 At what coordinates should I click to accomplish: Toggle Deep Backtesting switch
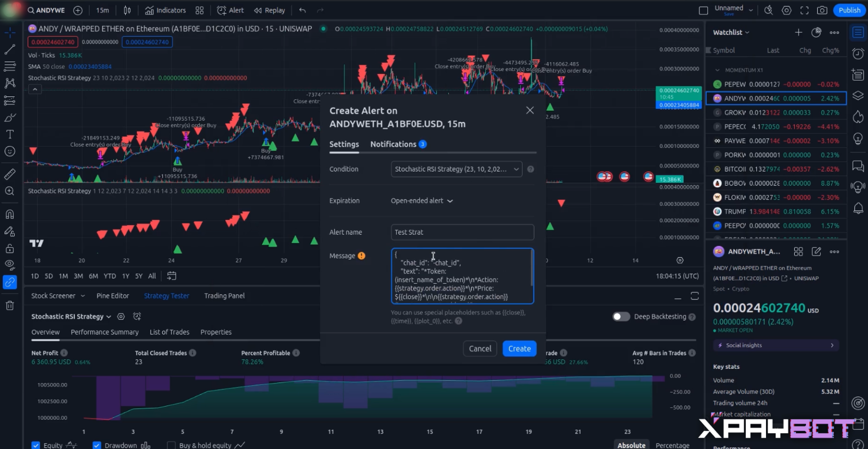point(621,316)
